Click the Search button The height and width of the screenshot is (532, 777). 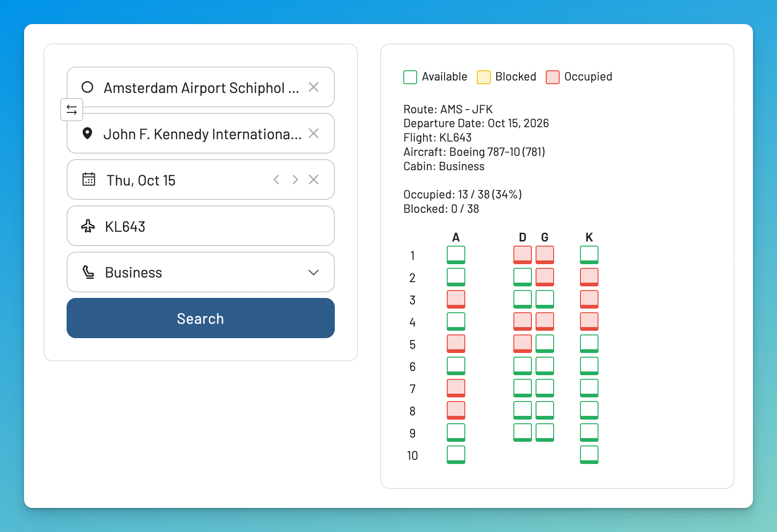coord(201,318)
